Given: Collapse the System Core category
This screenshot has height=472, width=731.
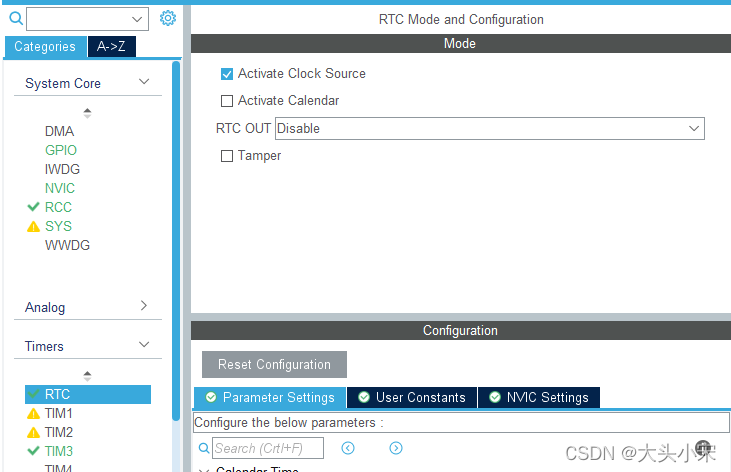Looking at the screenshot, I should coord(144,82).
